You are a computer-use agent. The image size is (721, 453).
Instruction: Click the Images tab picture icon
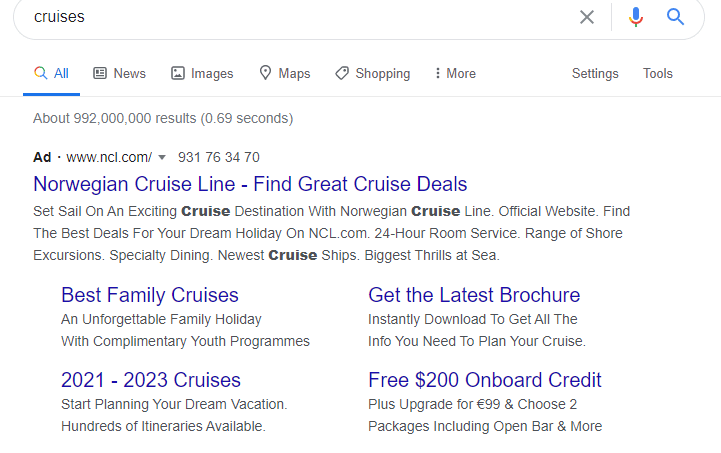point(178,73)
